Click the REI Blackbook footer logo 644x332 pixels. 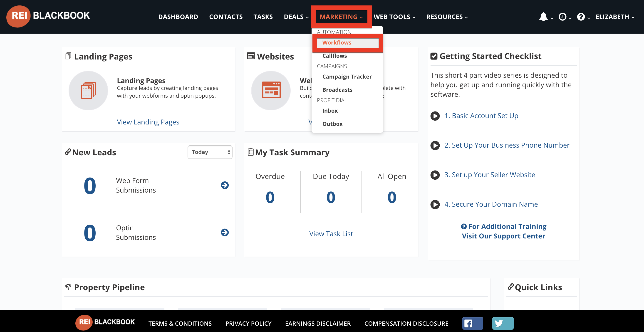pyautogui.click(x=105, y=322)
